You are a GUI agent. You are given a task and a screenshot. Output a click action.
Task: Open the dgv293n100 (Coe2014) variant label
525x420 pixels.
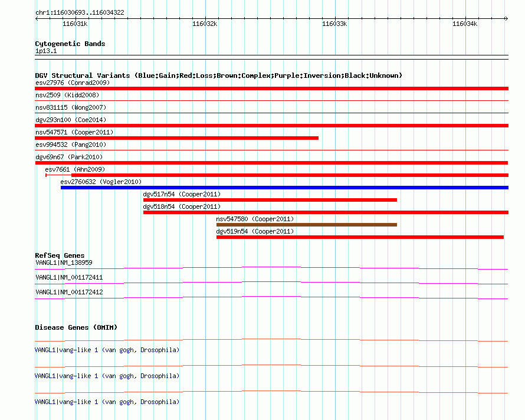point(71,120)
